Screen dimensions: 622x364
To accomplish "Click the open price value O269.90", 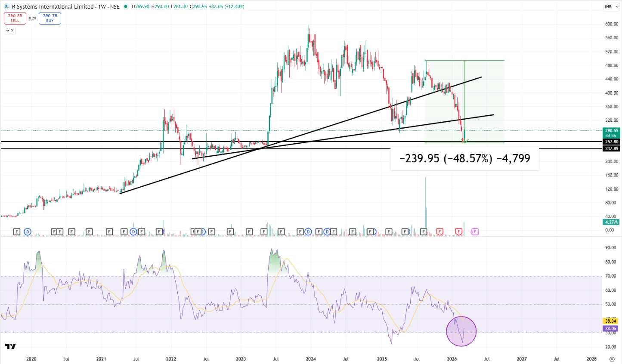I will coord(140,6).
